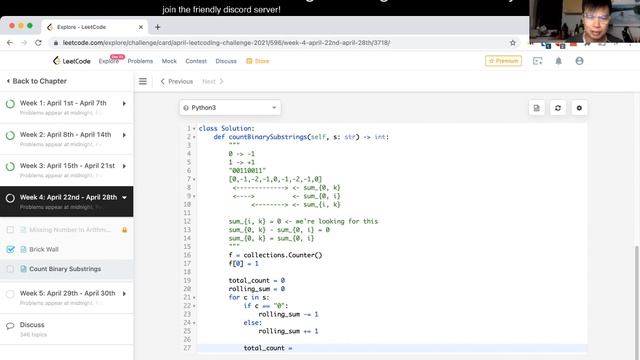Toggle the hamburger list menu
Viewport: 640px width, 360px height.
coord(143,81)
